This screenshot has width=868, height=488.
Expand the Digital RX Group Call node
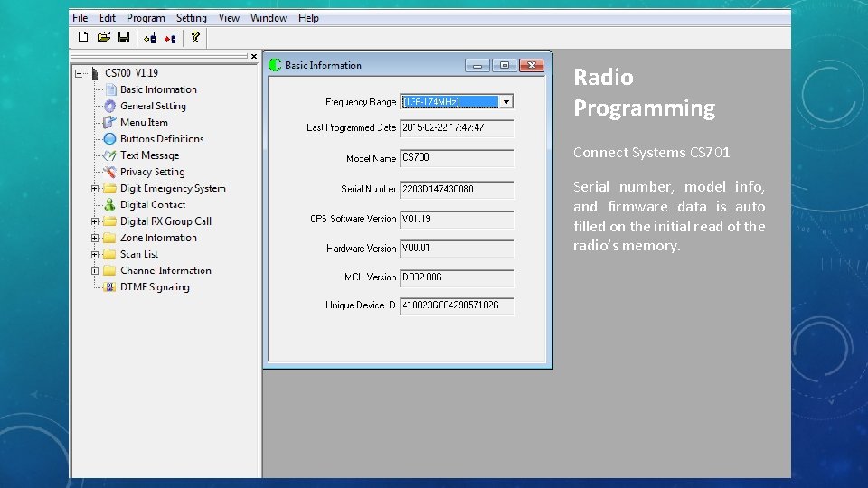(95, 221)
